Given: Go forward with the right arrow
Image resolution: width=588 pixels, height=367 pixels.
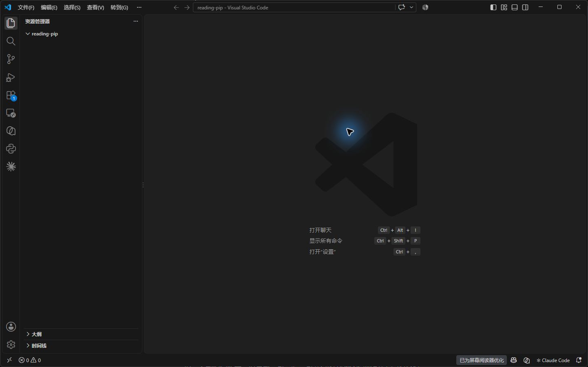Looking at the screenshot, I should pos(187,7).
